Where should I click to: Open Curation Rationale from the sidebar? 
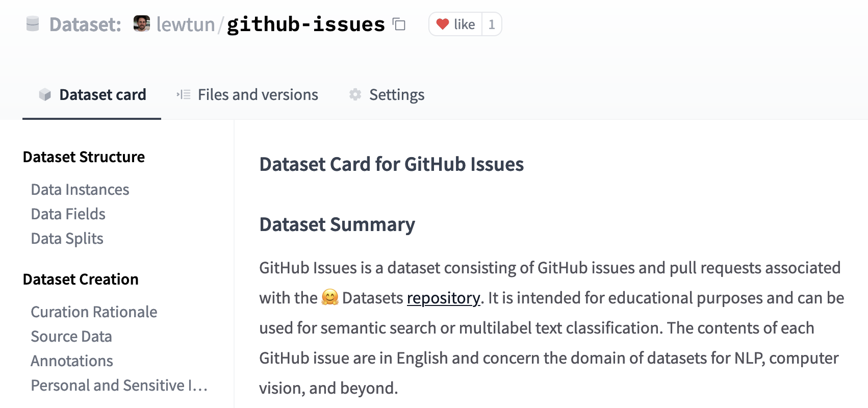coord(94,312)
